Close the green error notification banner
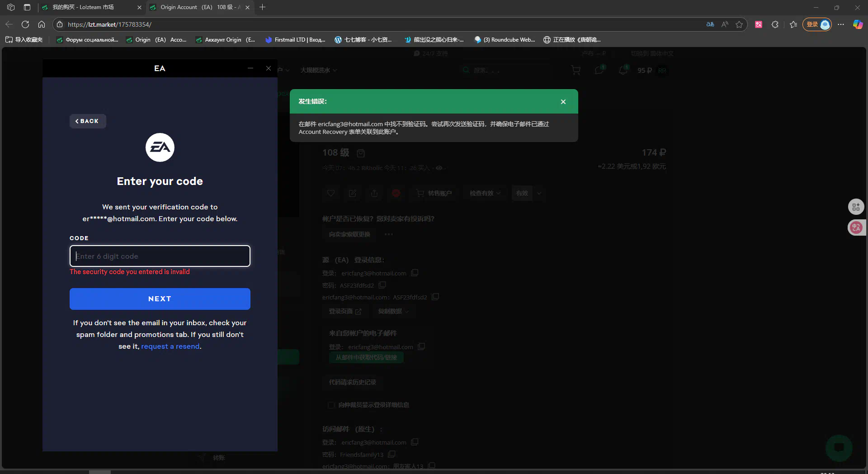 click(x=563, y=102)
